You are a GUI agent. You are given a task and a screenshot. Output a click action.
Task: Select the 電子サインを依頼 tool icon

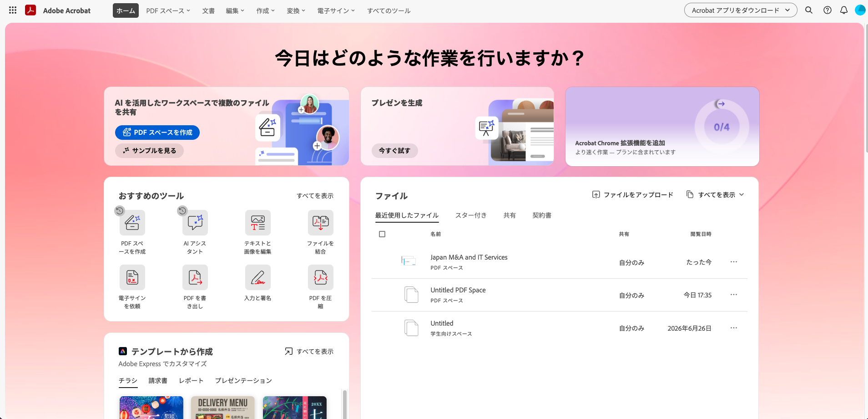[132, 277]
